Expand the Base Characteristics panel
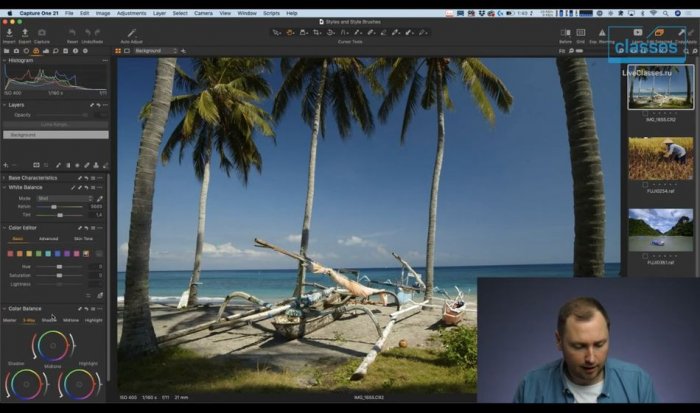Screen dimensions: 700x413 point(4,178)
